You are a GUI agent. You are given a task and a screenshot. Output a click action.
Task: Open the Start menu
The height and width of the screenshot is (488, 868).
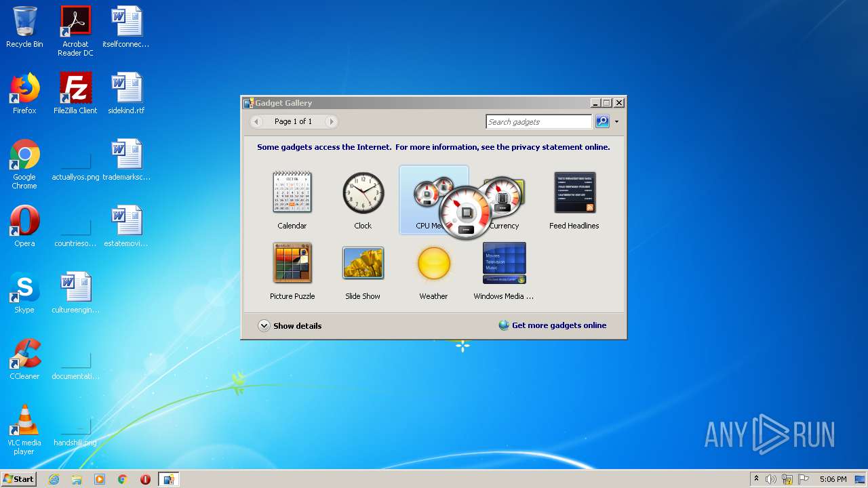[x=18, y=479]
